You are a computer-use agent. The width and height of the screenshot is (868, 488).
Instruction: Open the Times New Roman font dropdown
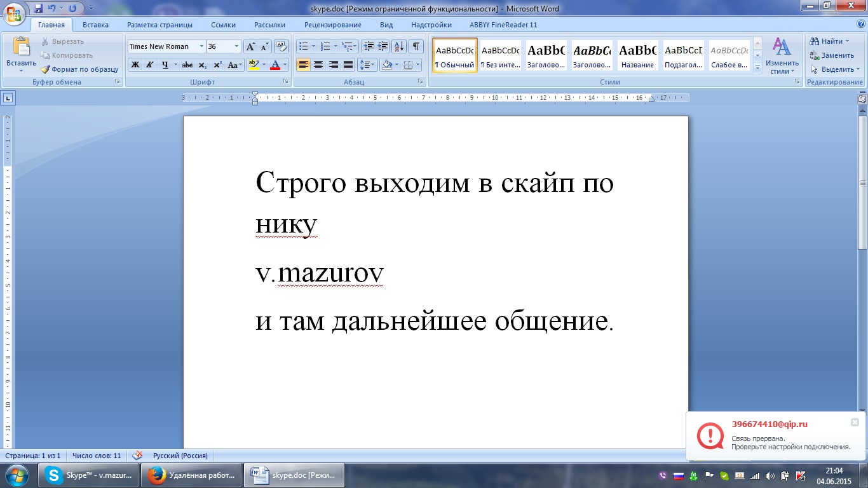point(201,46)
